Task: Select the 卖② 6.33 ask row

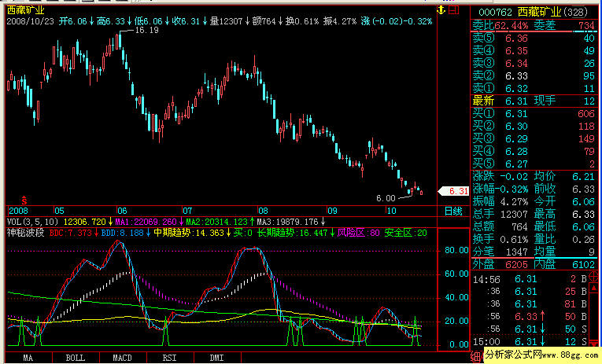Action: pos(534,76)
